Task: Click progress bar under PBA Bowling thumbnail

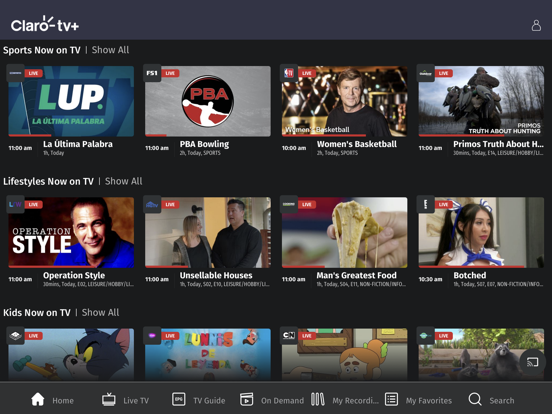Action: [x=208, y=135]
